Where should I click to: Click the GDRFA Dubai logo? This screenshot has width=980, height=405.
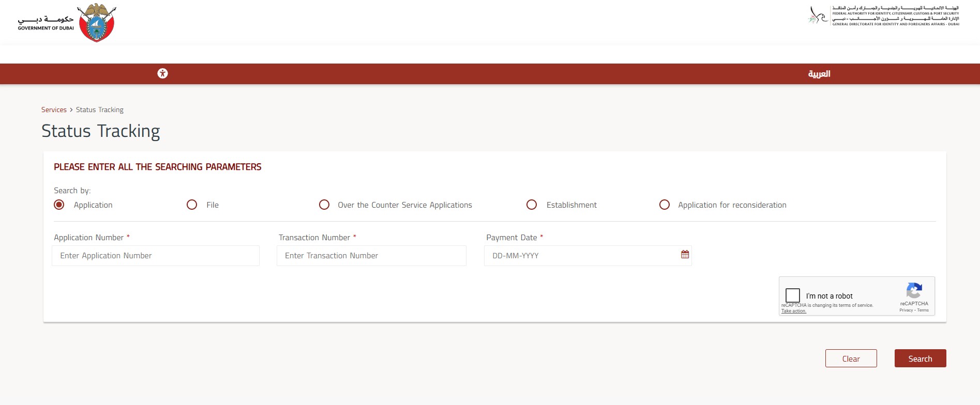(x=884, y=15)
